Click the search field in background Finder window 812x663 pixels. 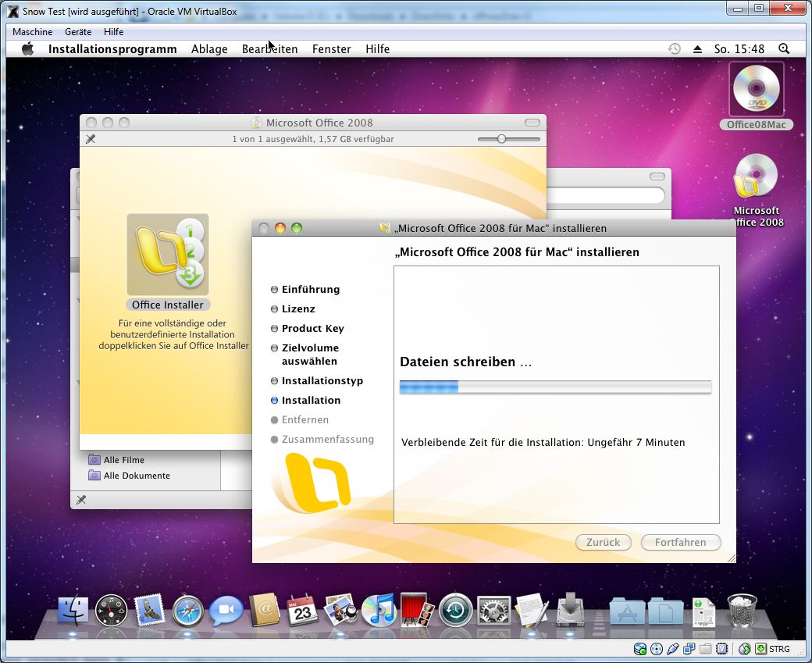[x=605, y=196]
